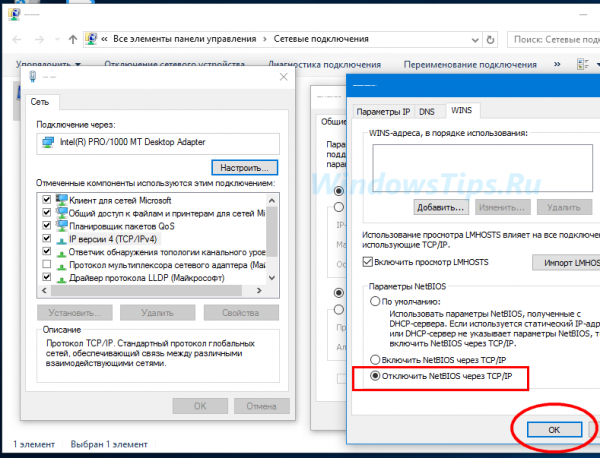Switch to the Параметры IP tab
The height and width of the screenshot is (458, 600).
[x=383, y=112]
